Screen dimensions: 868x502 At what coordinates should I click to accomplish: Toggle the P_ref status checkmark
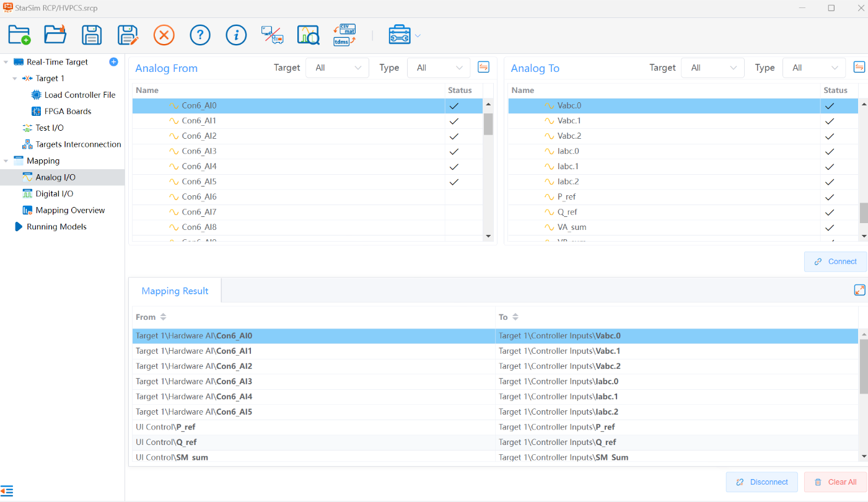click(x=830, y=197)
